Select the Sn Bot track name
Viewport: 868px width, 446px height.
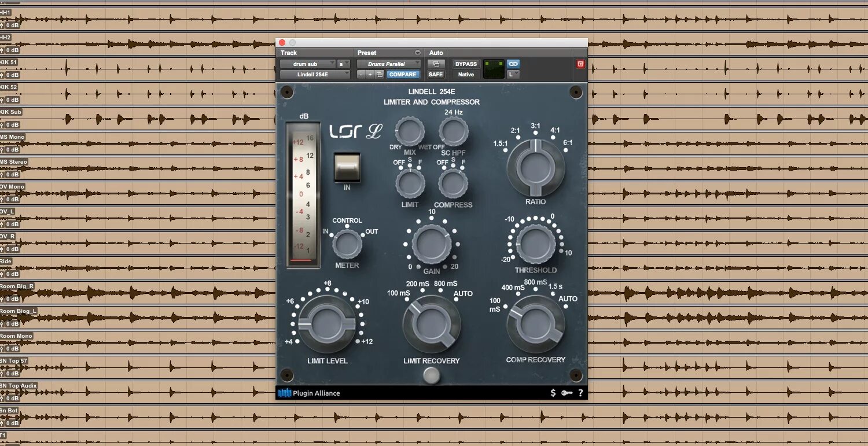9,411
